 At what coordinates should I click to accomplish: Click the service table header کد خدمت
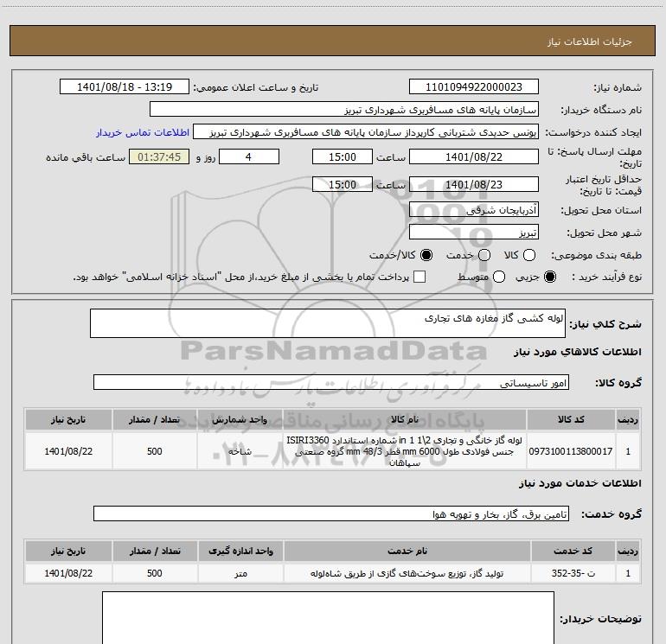pos(573,551)
